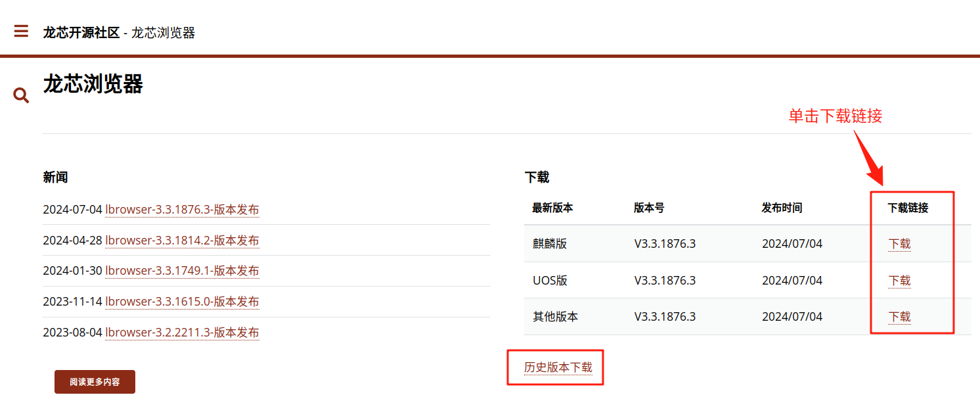Viewport: 980px width, 418px height.
Task: Select the 麒麟版 table cell
Action: [x=550, y=244]
